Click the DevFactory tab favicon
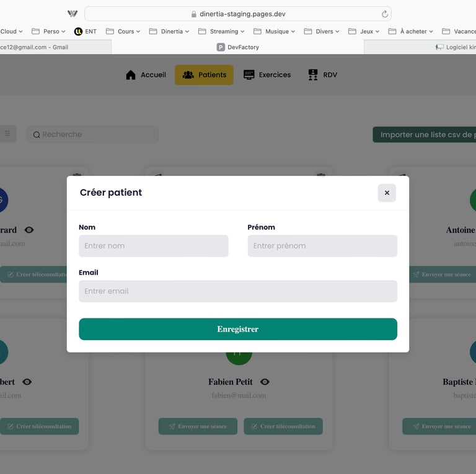 point(221,47)
